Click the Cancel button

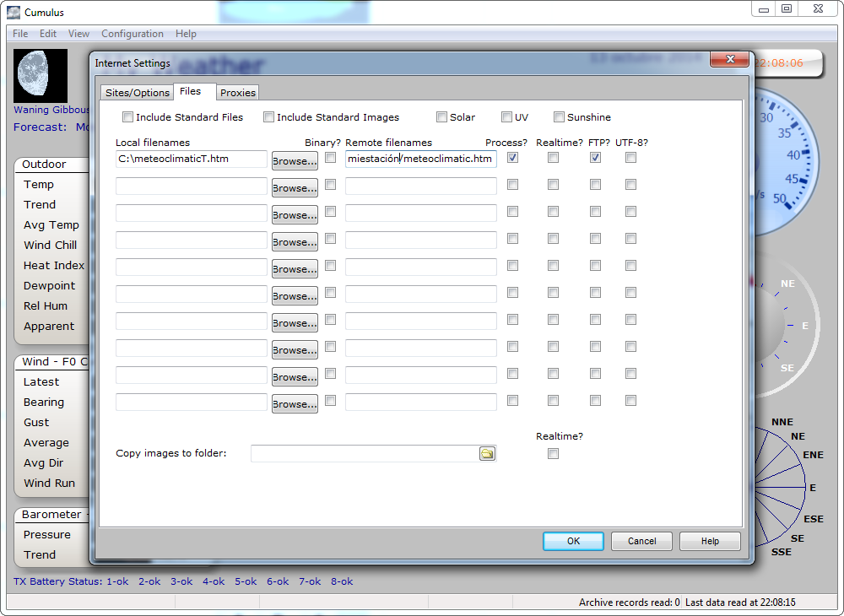(641, 541)
